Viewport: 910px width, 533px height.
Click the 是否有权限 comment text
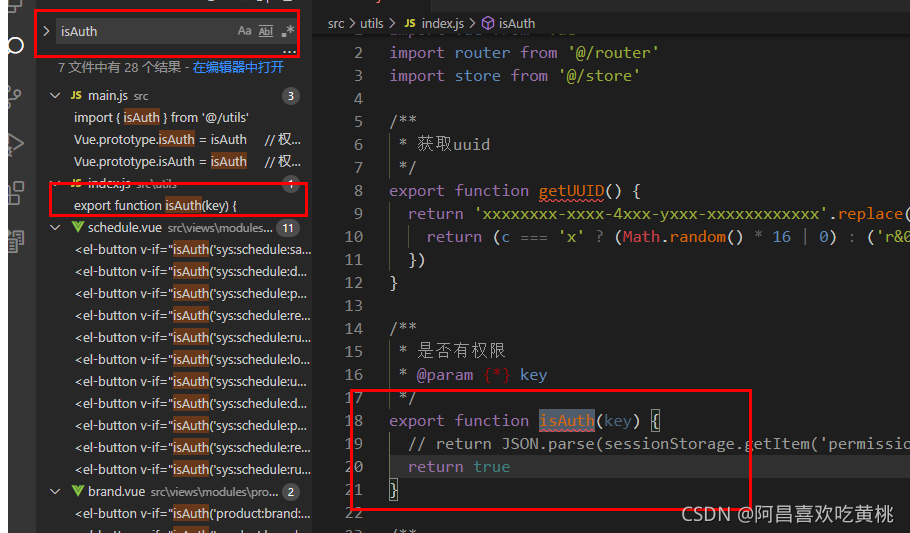click(x=461, y=351)
